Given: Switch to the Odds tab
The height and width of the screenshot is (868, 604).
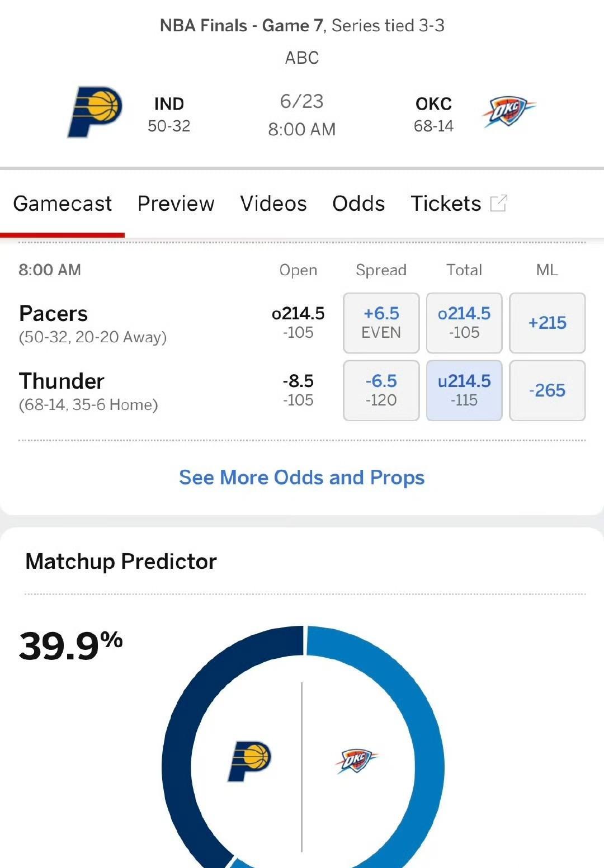Looking at the screenshot, I should click(358, 204).
